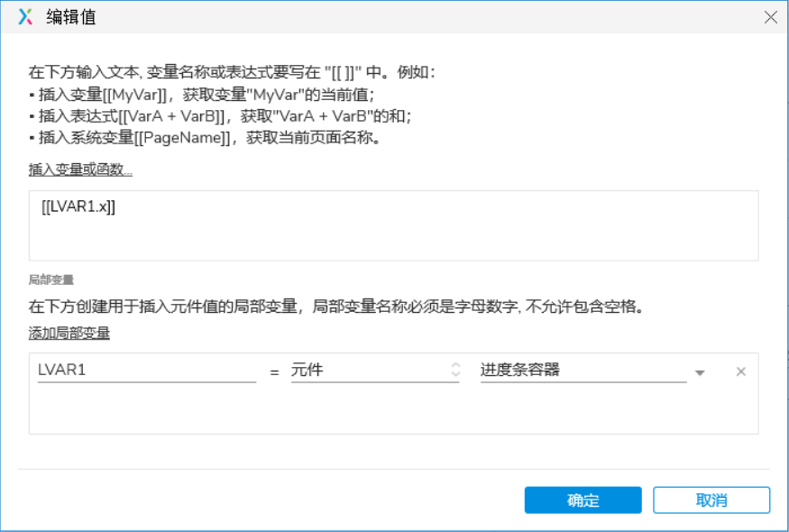Click the [[PageName]] example line
Screen dimensions: 789x532
(206, 137)
